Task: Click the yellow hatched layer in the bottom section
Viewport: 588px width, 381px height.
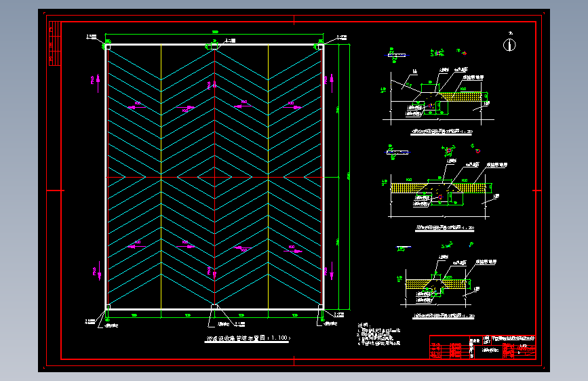Action: tap(436, 284)
